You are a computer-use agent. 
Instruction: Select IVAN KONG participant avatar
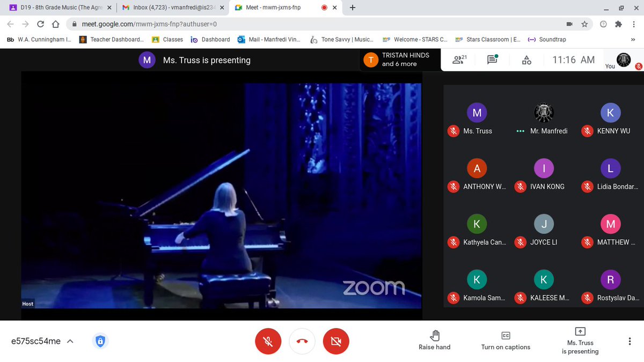click(544, 168)
